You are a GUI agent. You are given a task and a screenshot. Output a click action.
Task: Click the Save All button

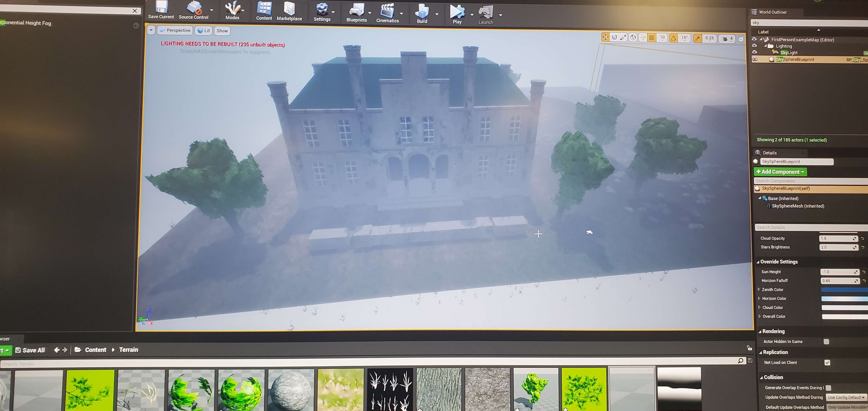[30, 350]
